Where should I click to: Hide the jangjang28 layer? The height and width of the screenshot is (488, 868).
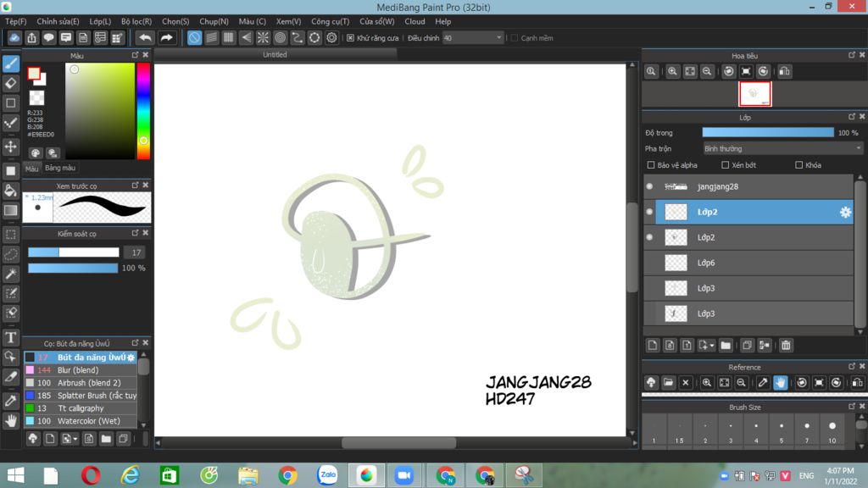pos(649,186)
